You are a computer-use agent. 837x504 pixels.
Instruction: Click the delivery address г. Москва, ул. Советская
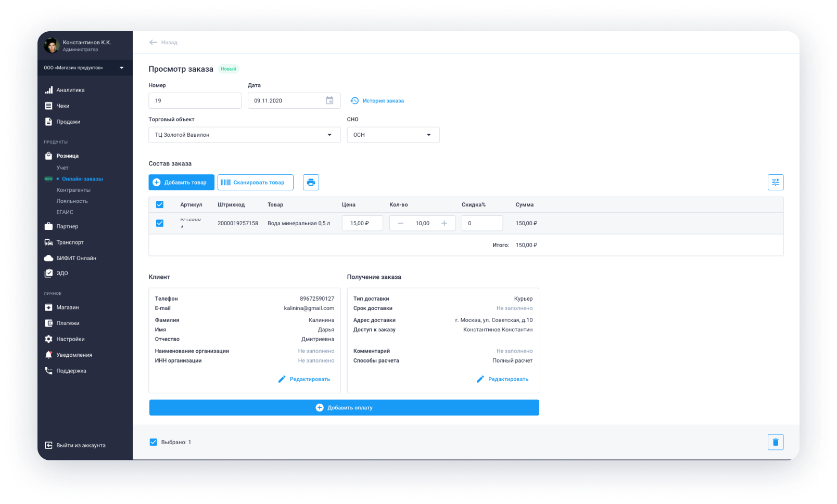click(494, 320)
